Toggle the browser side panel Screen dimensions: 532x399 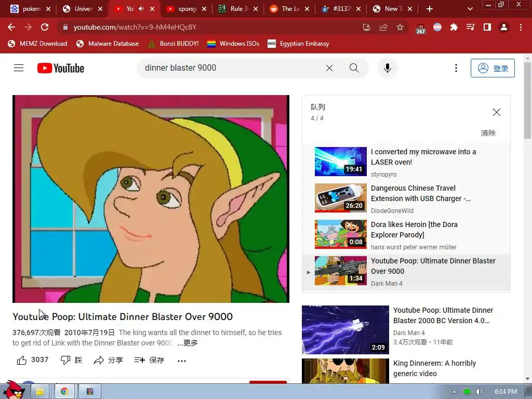pyautogui.click(x=487, y=27)
